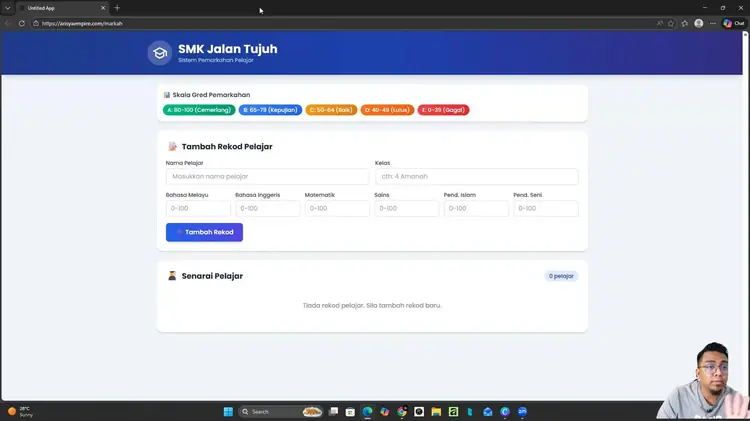
Task: Open the Copilot Chat icon in the browser toolbar
Action: click(x=733, y=23)
